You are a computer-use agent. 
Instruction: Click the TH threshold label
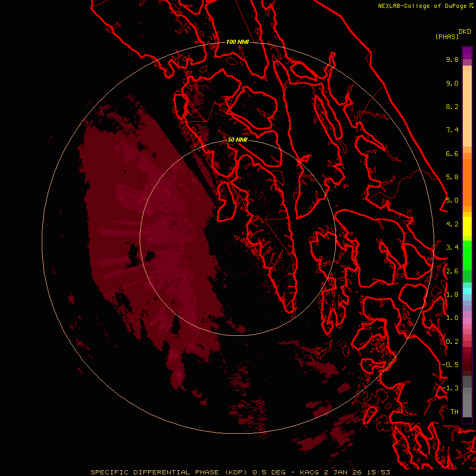(x=454, y=412)
